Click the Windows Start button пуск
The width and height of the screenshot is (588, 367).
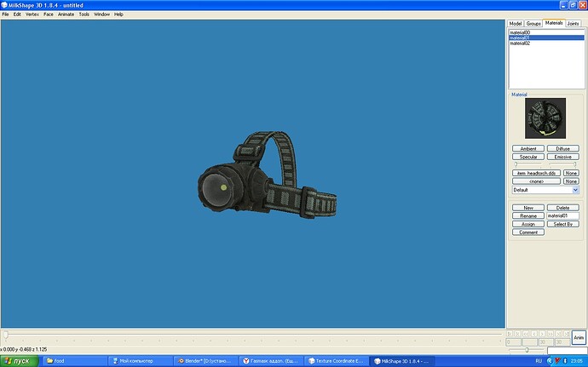tap(19, 361)
